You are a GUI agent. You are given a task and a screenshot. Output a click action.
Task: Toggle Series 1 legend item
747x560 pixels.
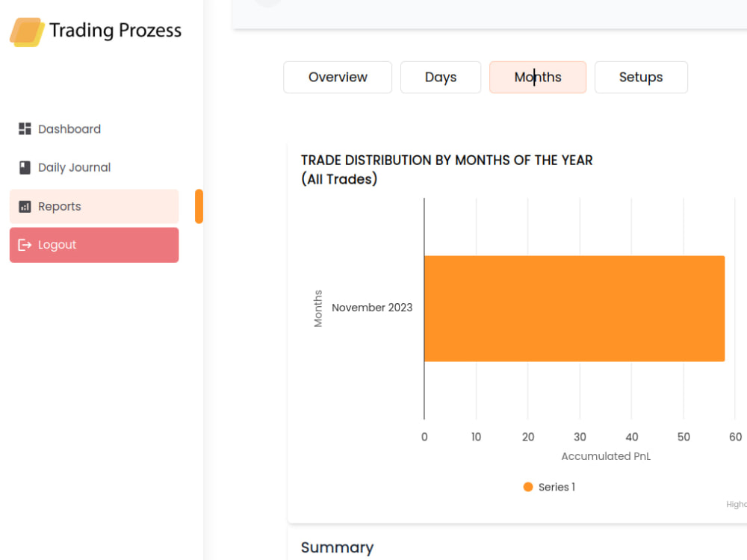click(549, 487)
